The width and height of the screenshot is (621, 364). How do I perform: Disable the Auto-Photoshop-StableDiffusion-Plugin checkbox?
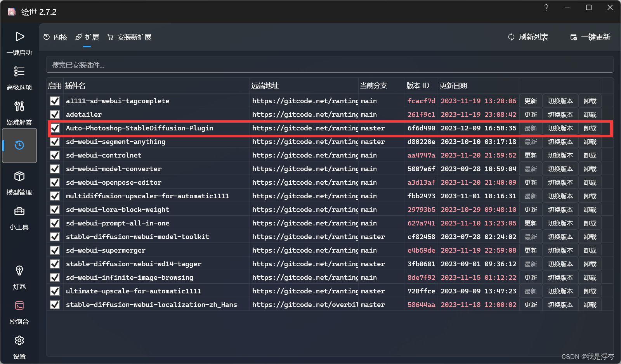[54, 128]
